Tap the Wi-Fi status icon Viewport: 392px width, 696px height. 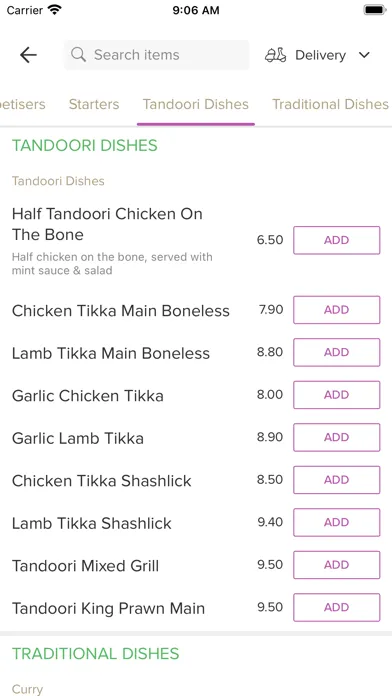tap(55, 10)
